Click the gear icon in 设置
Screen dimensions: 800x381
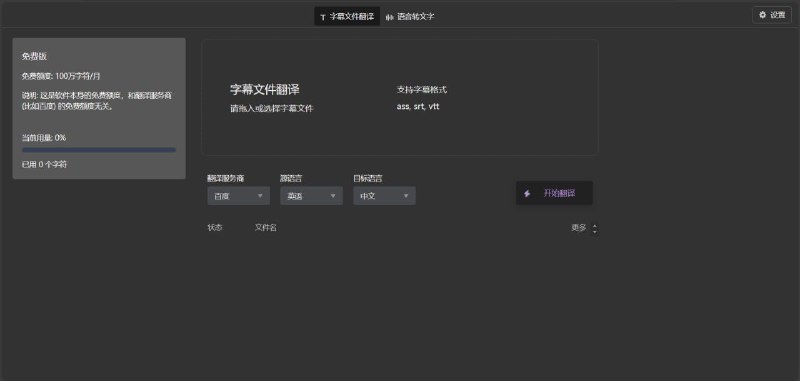point(763,15)
